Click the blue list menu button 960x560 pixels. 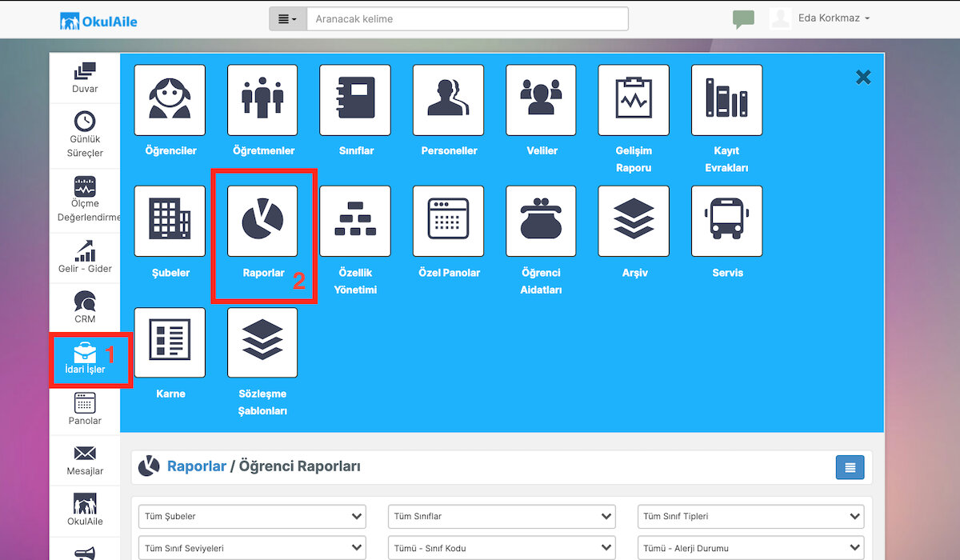coord(850,467)
